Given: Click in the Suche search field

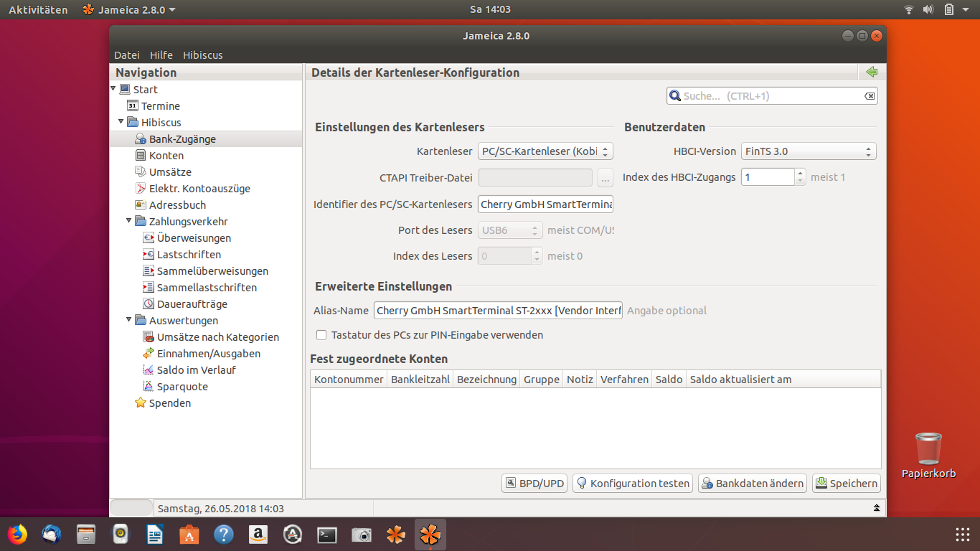Looking at the screenshot, I should 772,96.
